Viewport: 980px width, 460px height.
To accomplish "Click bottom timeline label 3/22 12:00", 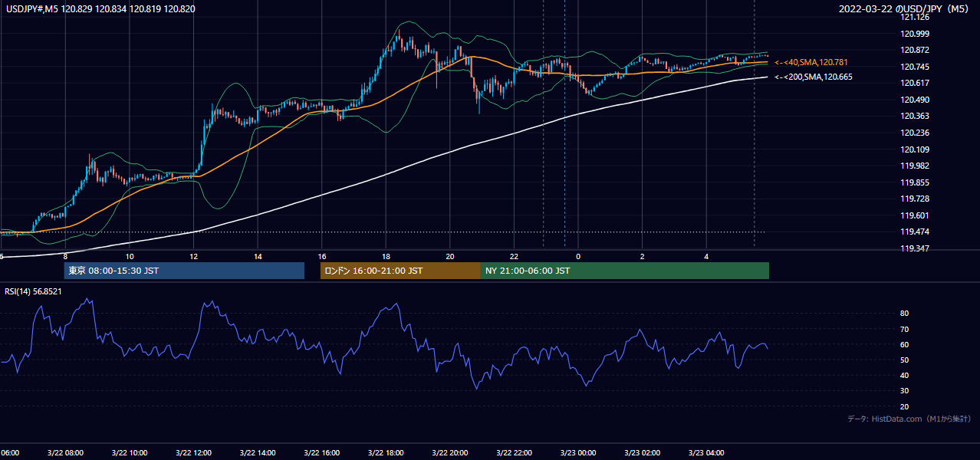I will tap(193, 453).
